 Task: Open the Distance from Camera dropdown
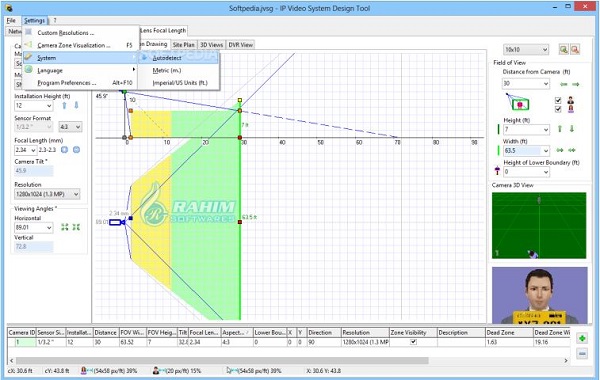pyautogui.click(x=526, y=83)
